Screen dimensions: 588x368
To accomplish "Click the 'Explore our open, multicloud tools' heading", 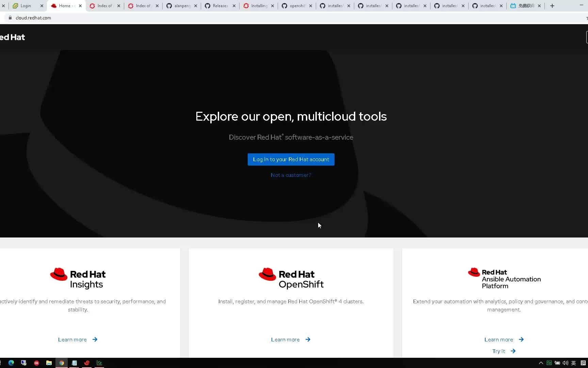I will click(291, 117).
